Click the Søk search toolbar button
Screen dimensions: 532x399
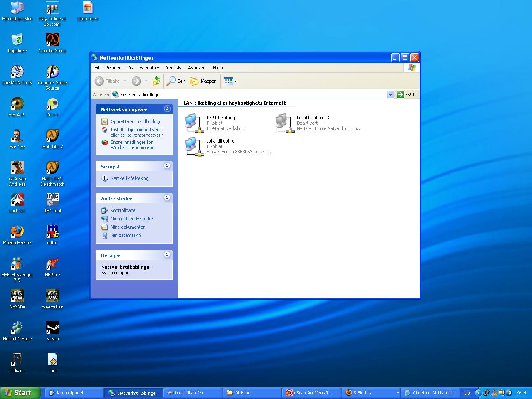[176, 81]
